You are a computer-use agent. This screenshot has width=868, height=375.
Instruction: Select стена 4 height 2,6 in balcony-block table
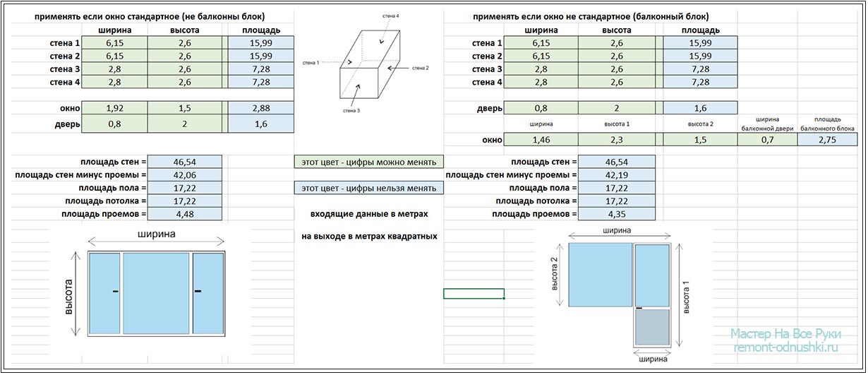tap(616, 82)
